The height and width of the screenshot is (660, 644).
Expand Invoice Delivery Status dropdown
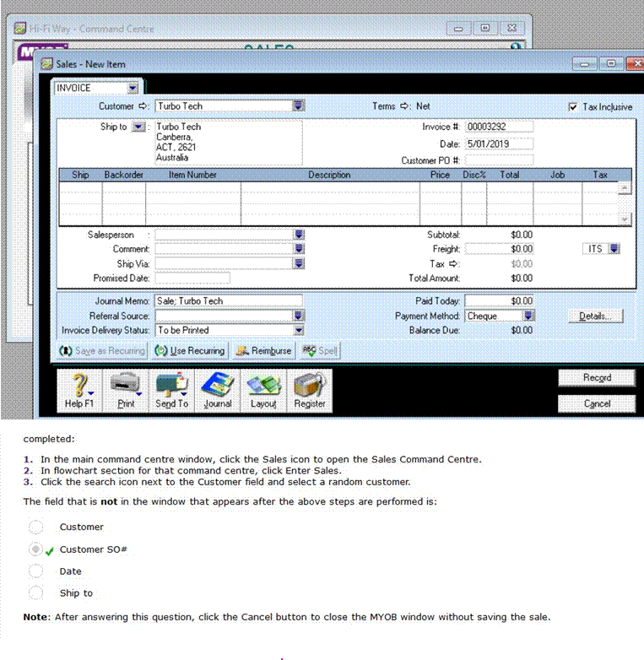click(299, 330)
